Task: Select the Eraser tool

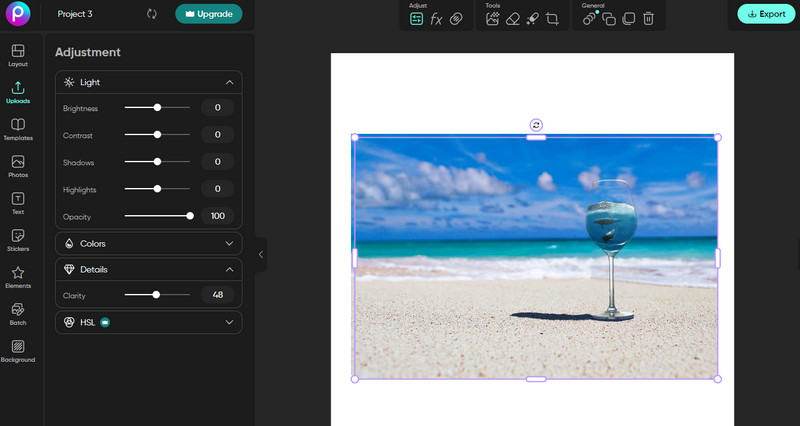Action: pos(513,19)
